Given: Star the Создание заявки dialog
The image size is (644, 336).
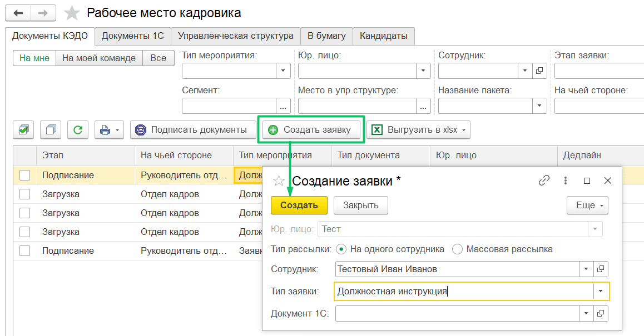Looking at the screenshot, I should [279, 180].
